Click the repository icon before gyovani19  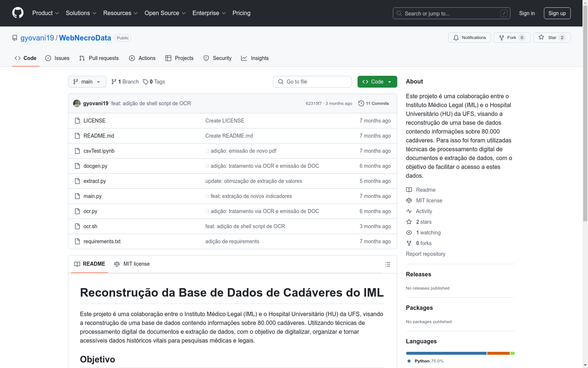pos(15,38)
